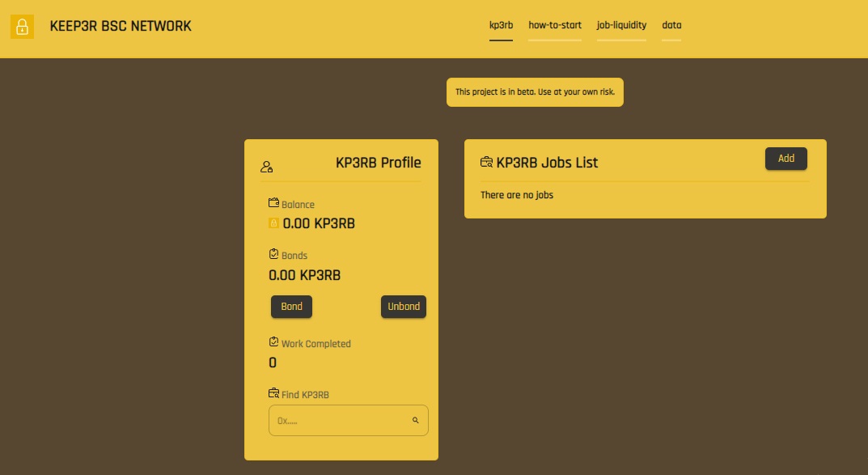Viewport: 868px width, 475px height.
Task: Go to the job-liquidity tab
Action: pyautogui.click(x=621, y=25)
